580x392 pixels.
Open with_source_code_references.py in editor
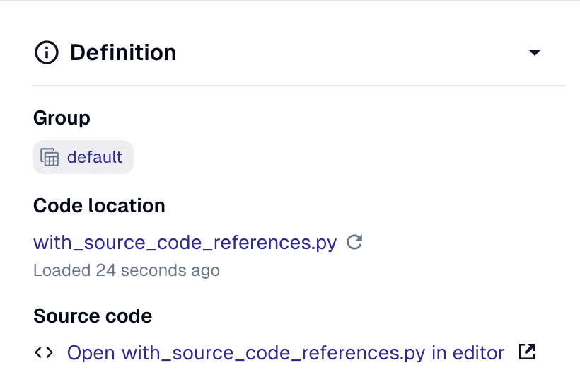(285, 352)
